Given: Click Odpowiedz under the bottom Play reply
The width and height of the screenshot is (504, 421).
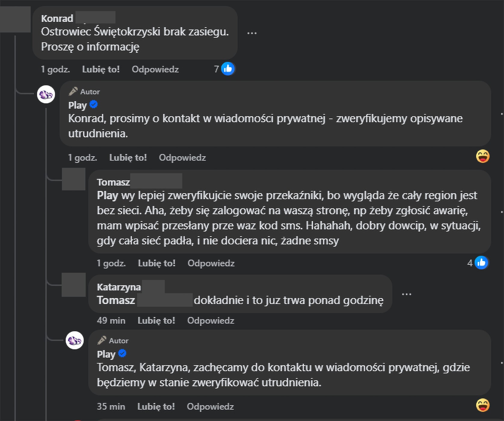Looking at the screenshot, I should coord(211,406).
